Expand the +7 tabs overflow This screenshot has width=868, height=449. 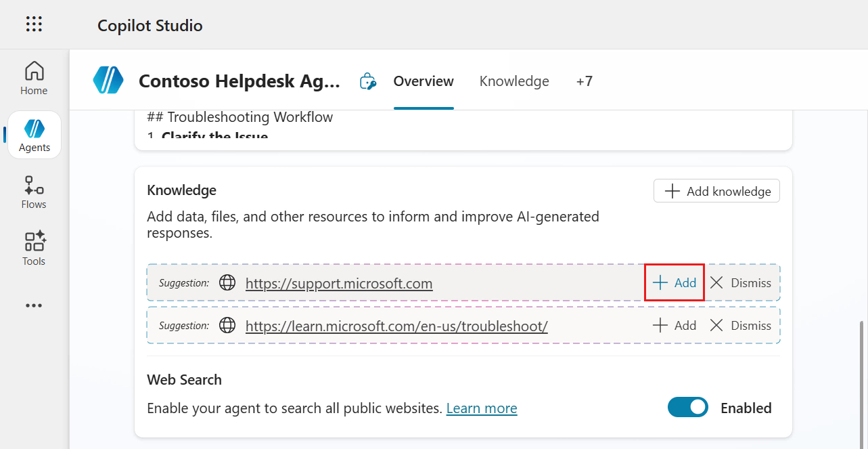(584, 81)
